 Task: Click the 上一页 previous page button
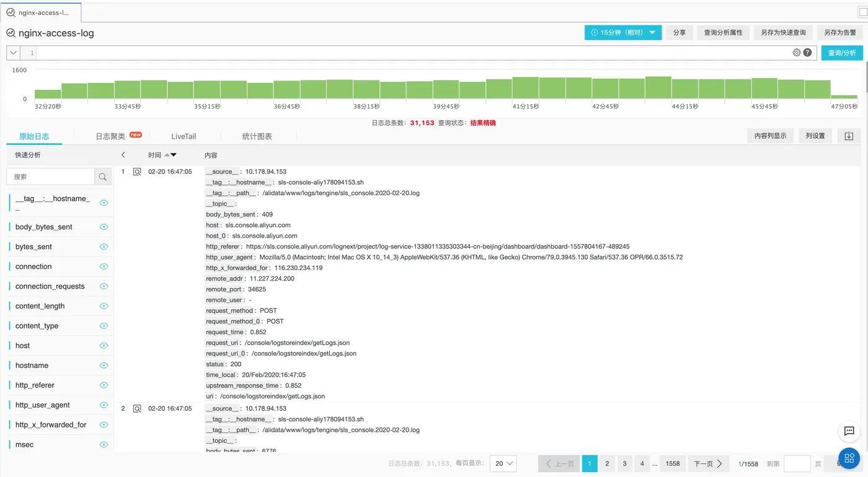click(x=559, y=463)
